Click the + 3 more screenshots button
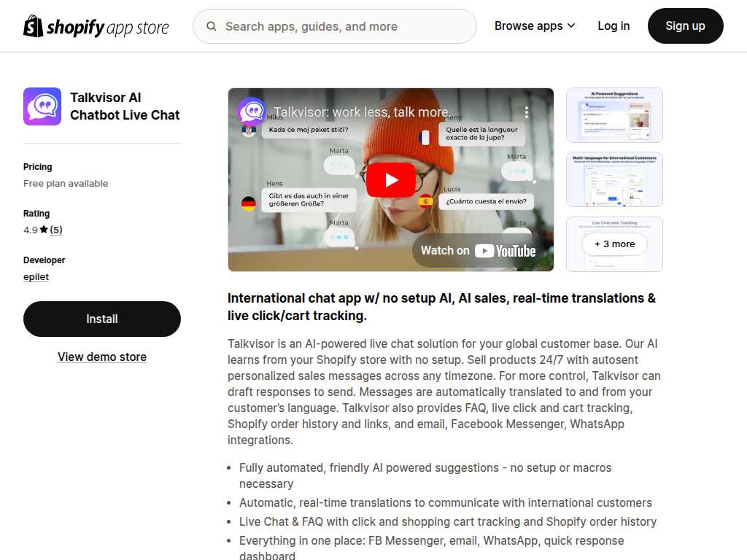The image size is (747, 560). coord(614,244)
